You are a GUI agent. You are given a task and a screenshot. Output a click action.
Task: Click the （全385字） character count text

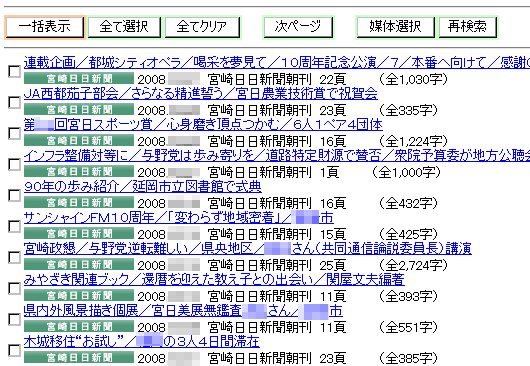coord(408,358)
